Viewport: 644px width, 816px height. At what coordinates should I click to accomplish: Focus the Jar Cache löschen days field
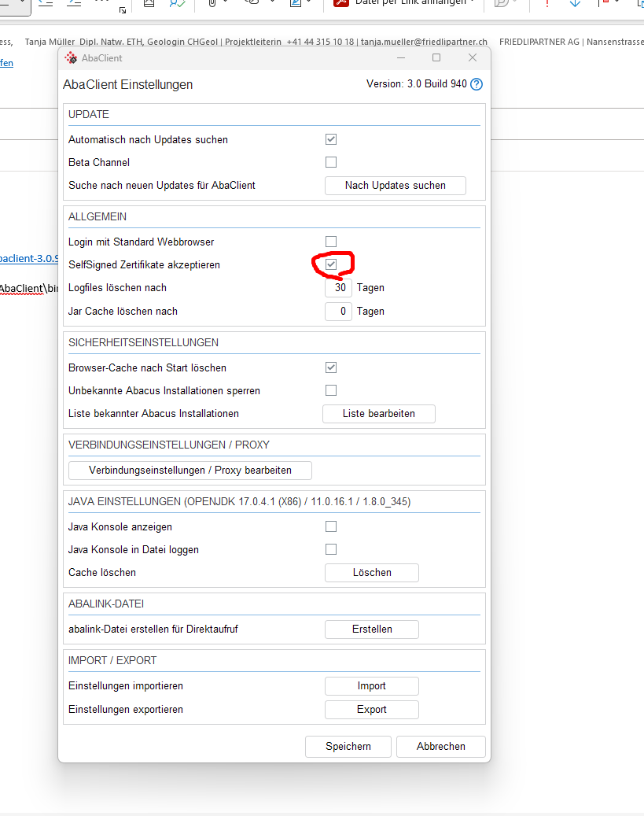tap(339, 311)
